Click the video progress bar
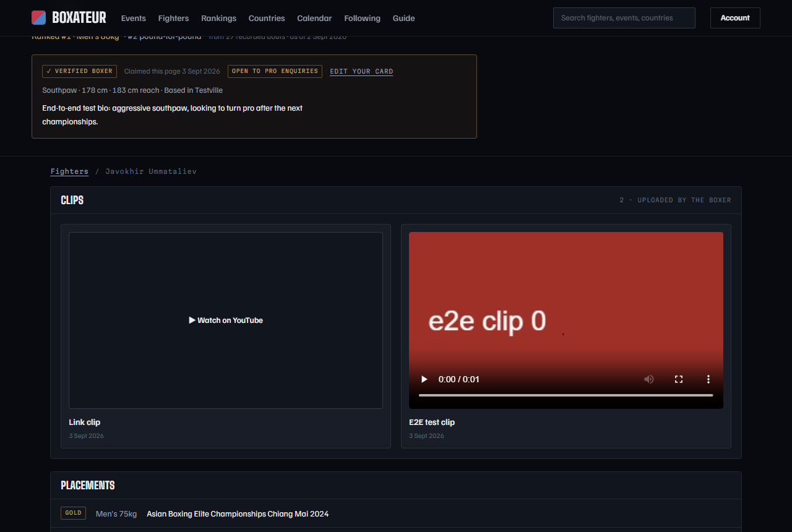This screenshot has height=532, width=792. [x=566, y=395]
